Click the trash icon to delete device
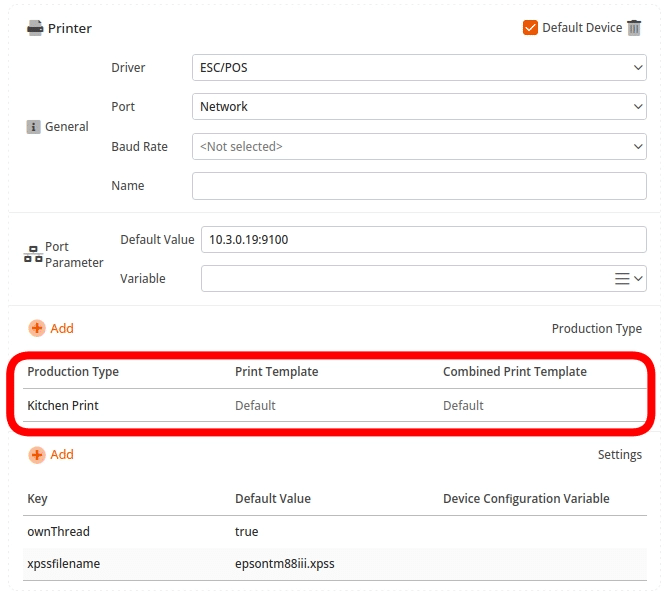The width and height of the screenshot is (671, 603). [x=634, y=28]
